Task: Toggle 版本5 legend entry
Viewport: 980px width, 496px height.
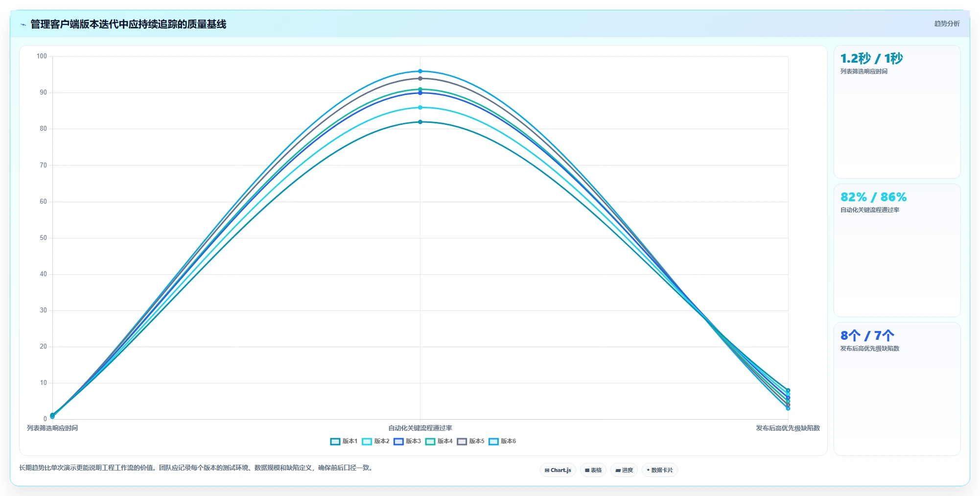Action: click(x=471, y=441)
